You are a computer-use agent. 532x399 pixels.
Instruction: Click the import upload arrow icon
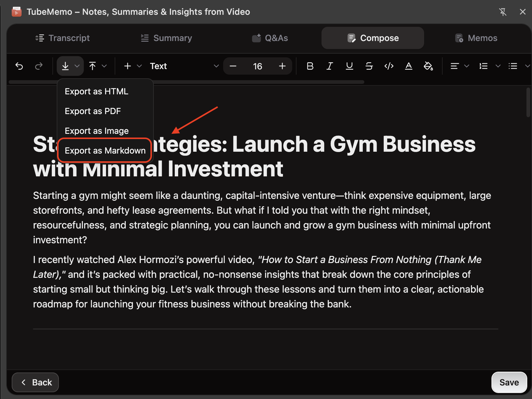point(92,66)
